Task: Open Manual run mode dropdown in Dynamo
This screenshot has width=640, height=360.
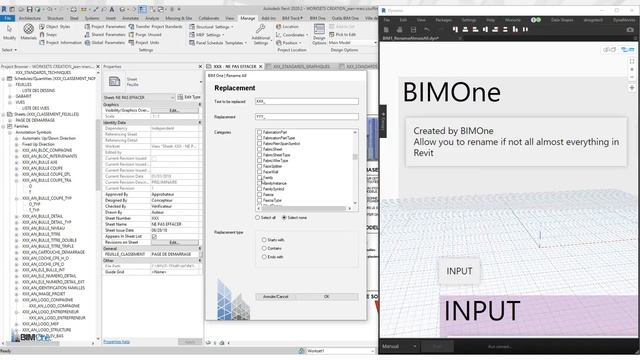Action: 399,347
